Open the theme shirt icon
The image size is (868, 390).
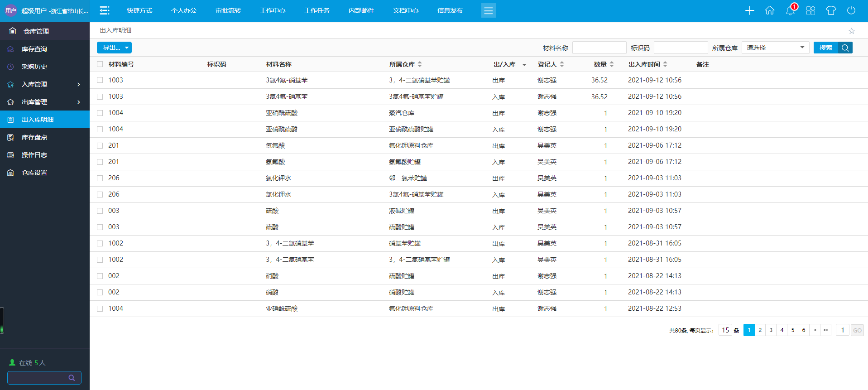[831, 10]
